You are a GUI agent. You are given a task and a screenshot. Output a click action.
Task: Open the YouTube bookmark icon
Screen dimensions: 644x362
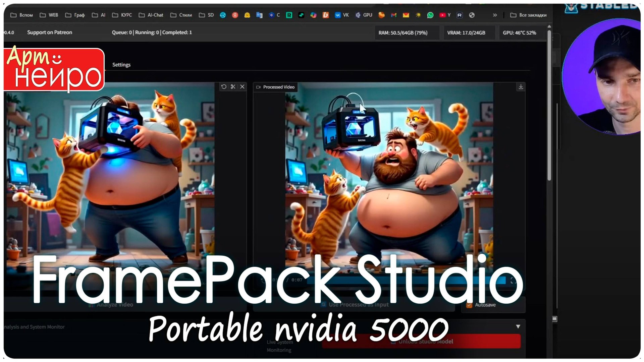click(442, 15)
